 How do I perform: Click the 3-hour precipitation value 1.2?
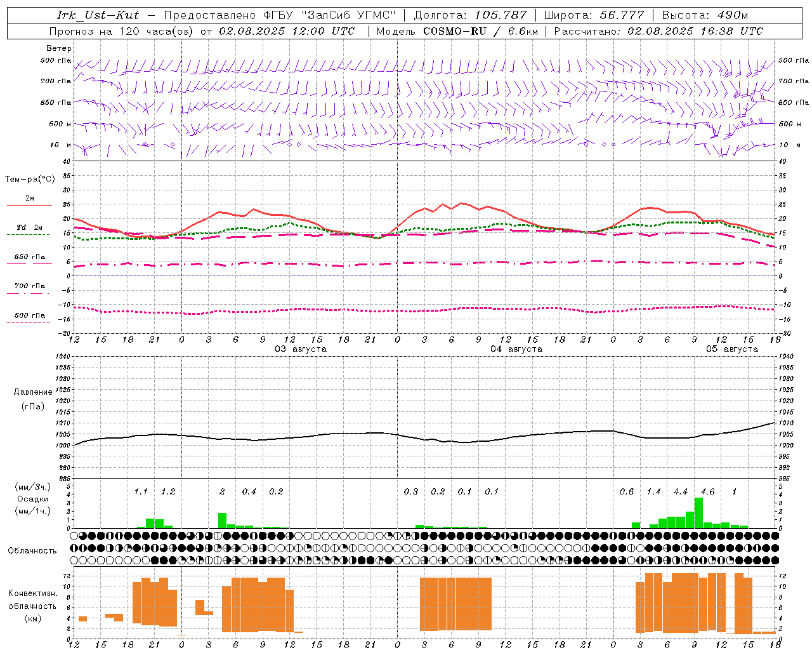[x=168, y=491]
